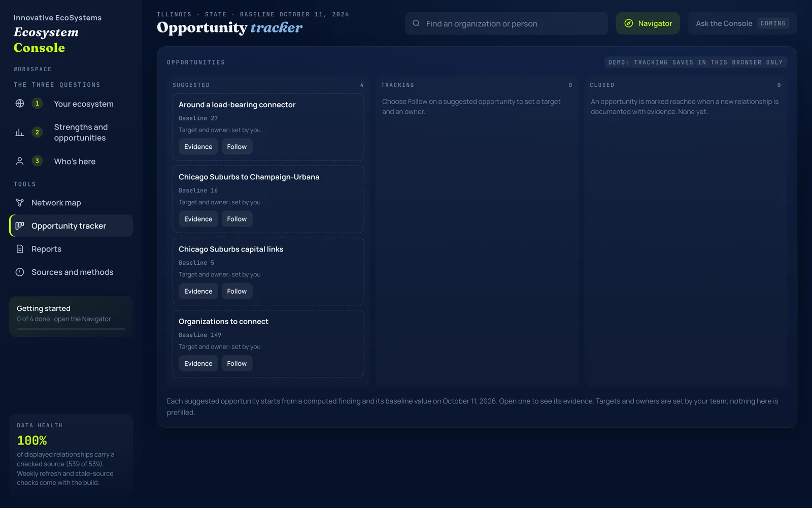Click the number 3 badge for Who's here
The width and height of the screenshot is (812, 508).
click(37, 161)
